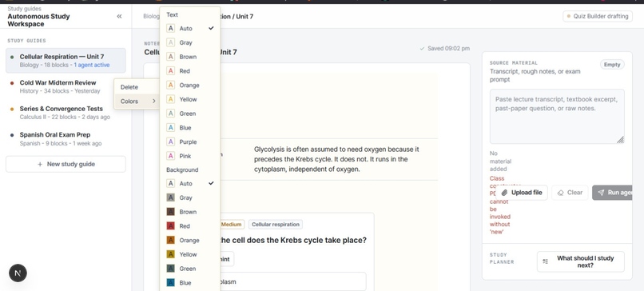
Task: Click What should I study next button
Action: click(x=580, y=261)
